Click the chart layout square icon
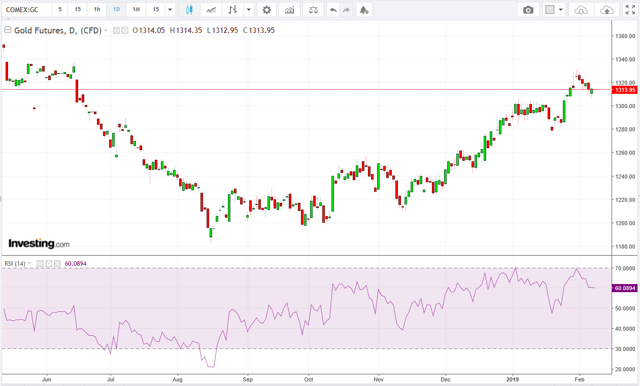Image resolution: width=640 pixels, height=386 pixels. click(550, 9)
